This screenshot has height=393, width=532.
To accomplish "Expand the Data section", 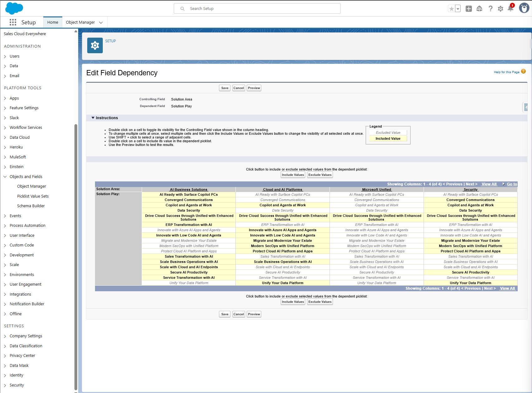I will pos(5,66).
